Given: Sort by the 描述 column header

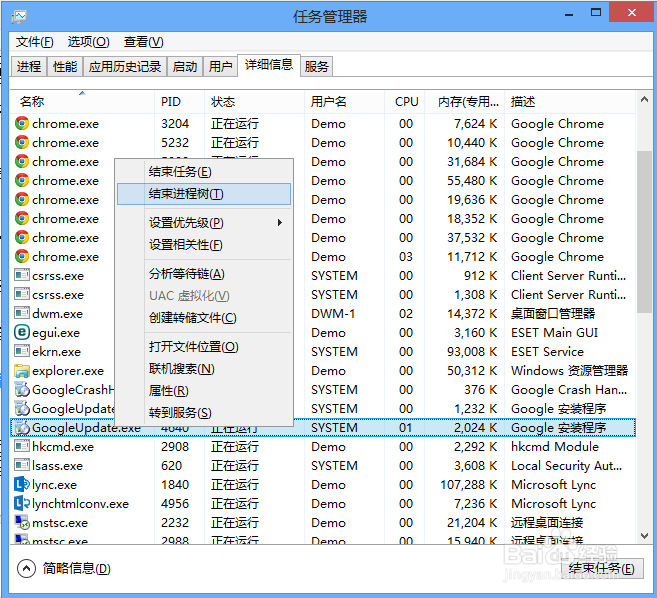Looking at the screenshot, I should (x=570, y=101).
